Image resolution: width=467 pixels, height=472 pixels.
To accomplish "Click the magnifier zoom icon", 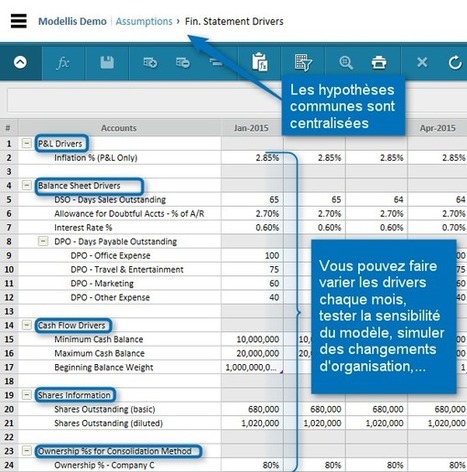I will tap(346, 63).
